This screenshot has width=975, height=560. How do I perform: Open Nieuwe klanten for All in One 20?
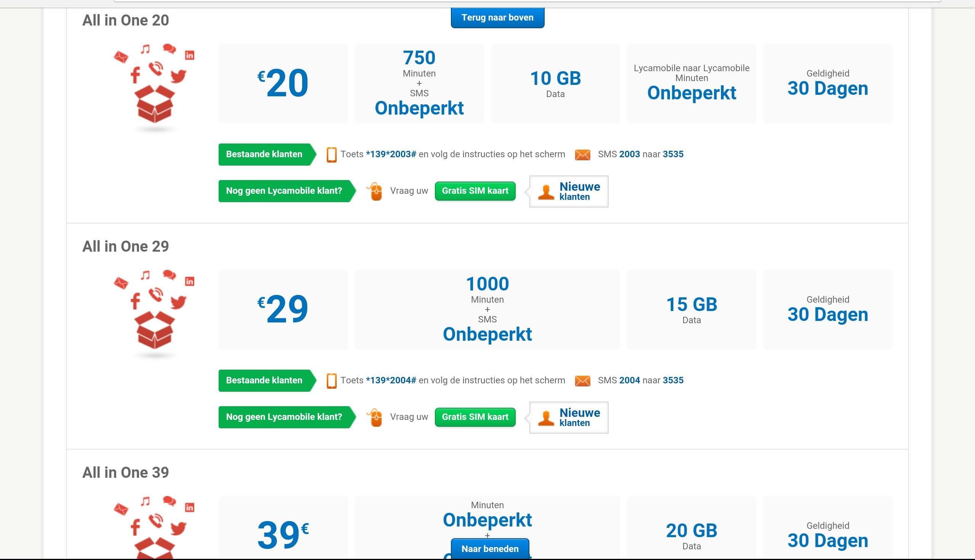[x=569, y=191]
